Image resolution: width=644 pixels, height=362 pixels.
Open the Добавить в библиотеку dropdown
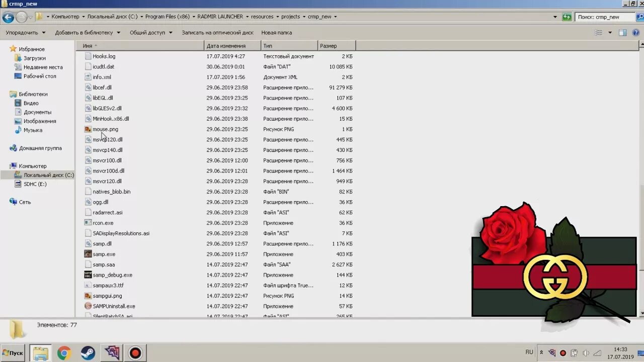point(88,33)
